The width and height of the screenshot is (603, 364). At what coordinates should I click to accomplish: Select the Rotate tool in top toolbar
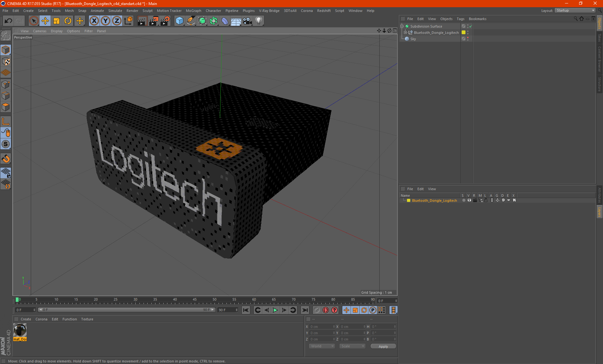pyautogui.click(x=68, y=21)
